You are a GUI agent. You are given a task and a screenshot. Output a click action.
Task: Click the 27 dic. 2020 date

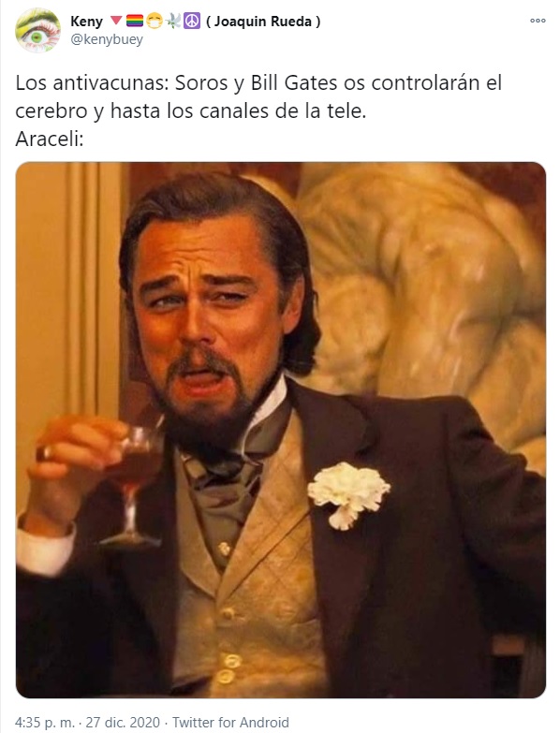point(123,723)
